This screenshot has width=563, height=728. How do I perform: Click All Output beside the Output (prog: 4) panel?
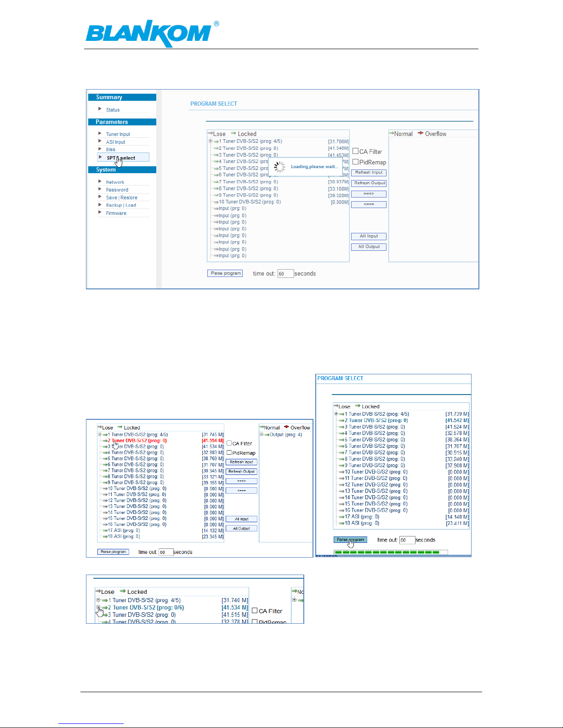click(x=241, y=528)
